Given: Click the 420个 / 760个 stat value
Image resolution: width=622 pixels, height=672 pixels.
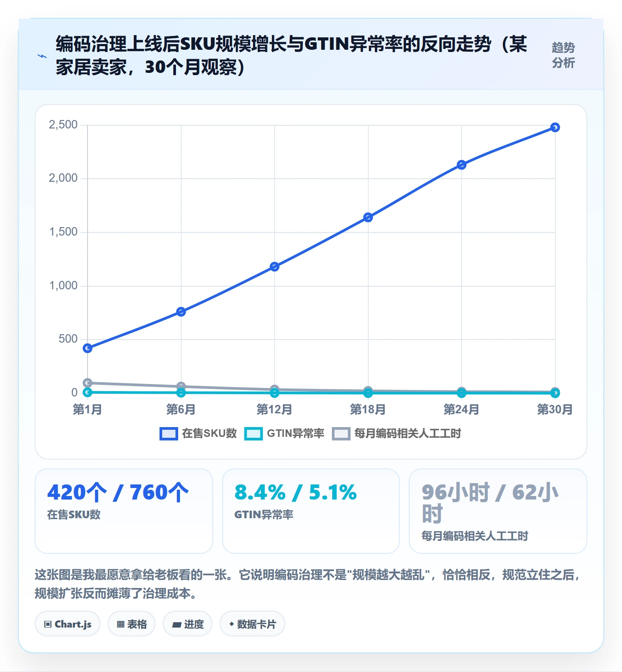Looking at the screenshot, I should tap(118, 492).
